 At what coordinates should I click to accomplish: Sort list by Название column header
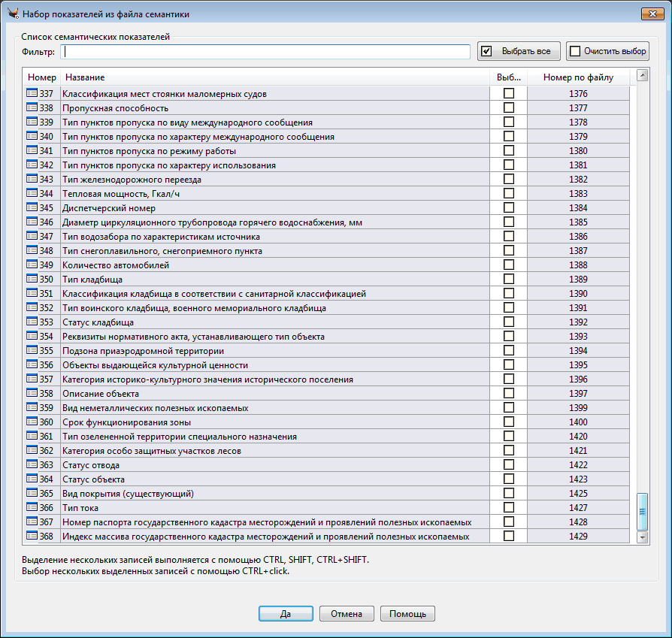(x=274, y=77)
